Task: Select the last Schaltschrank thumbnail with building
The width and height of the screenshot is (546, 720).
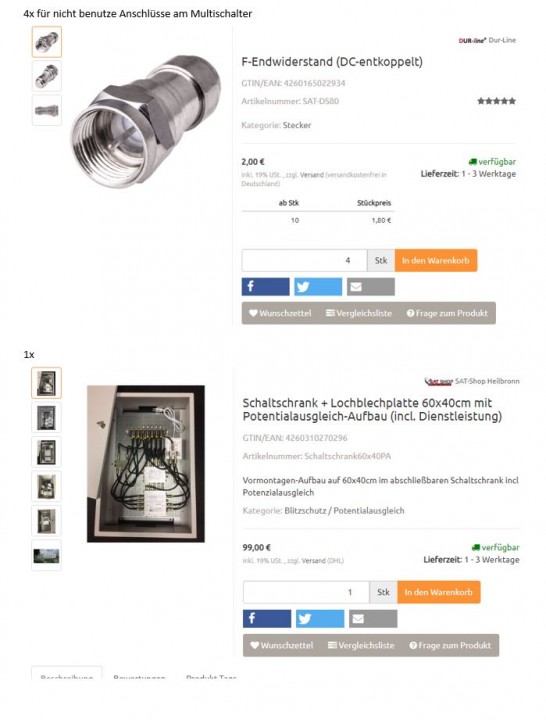Action: (46, 556)
